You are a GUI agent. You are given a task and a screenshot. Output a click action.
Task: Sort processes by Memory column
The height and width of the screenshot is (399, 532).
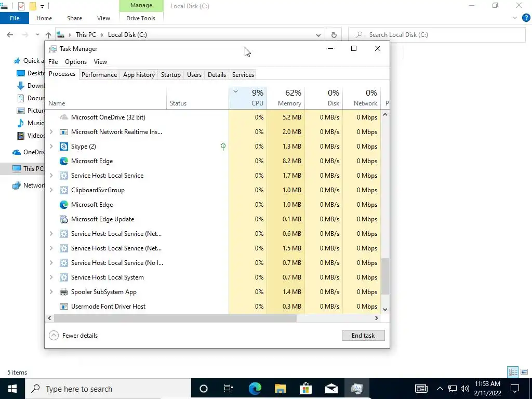[286, 98]
